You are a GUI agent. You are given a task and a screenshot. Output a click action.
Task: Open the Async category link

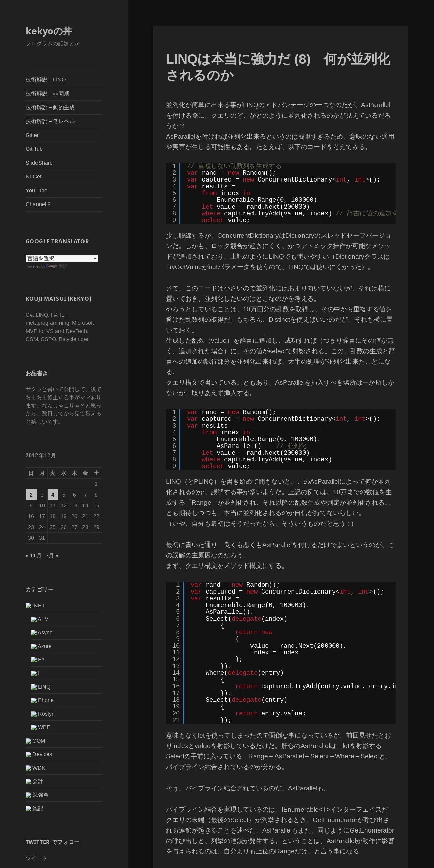click(45, 633)
